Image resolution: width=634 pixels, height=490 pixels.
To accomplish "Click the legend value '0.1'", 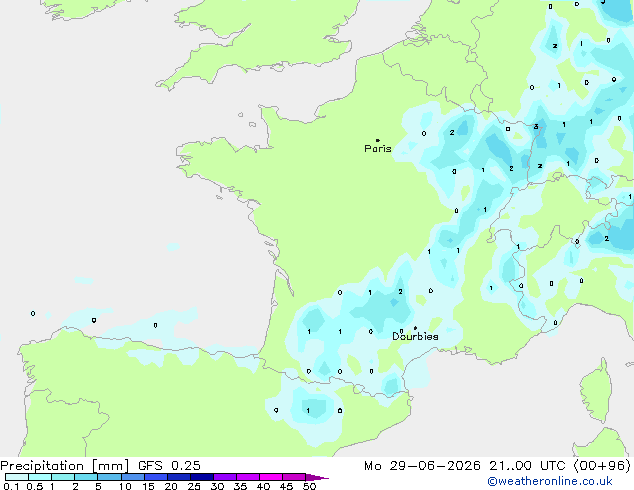I will 11,486.
